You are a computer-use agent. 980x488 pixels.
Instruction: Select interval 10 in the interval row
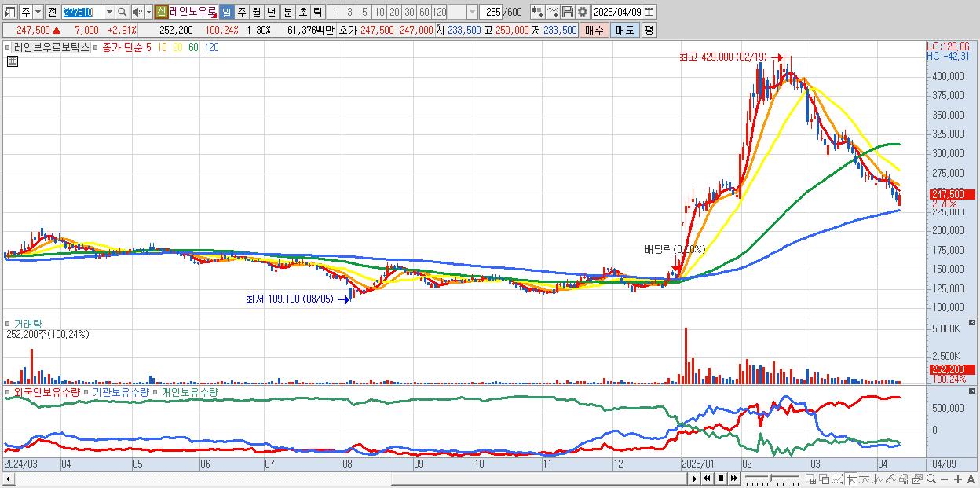(x=379, y=12)
